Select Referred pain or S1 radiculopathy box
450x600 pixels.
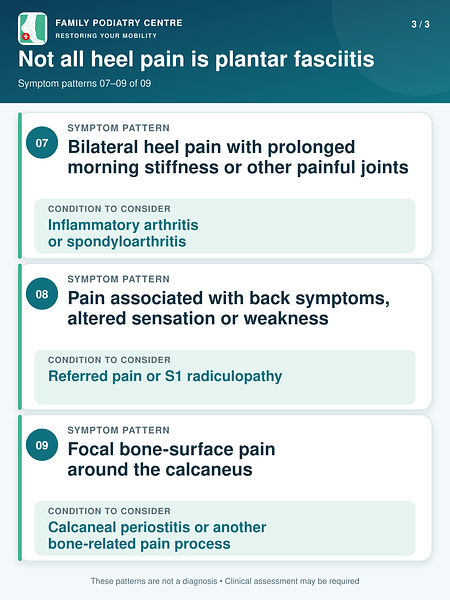pos(225,377)
